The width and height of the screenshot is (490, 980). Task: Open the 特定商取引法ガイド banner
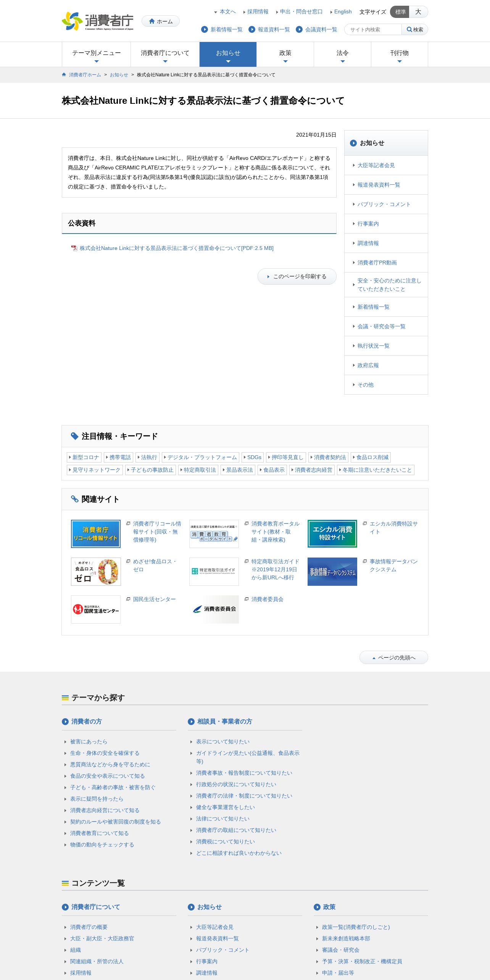pos(214,572)
